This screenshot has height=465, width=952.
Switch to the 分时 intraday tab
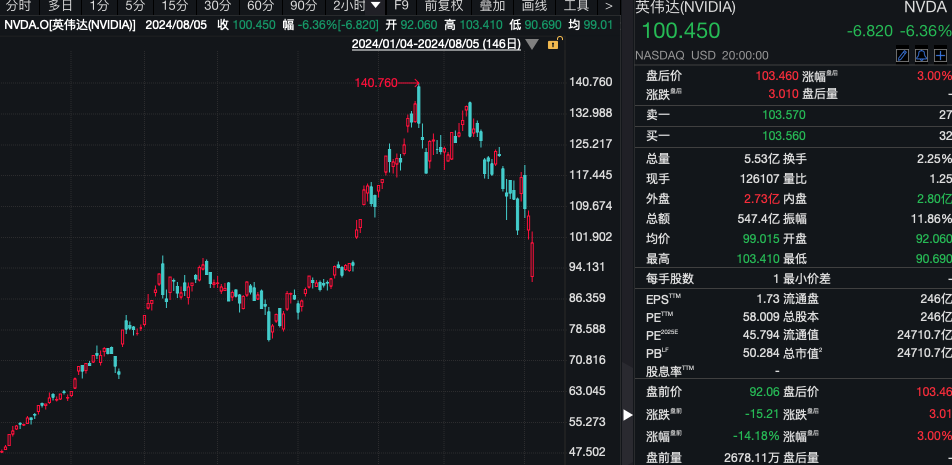[19, 6]
